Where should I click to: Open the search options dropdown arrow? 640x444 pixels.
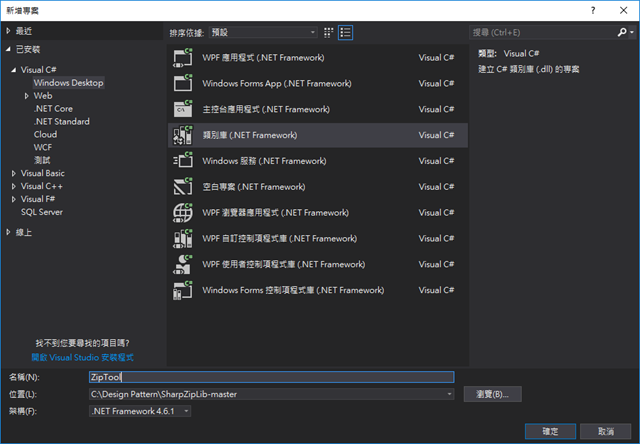pos(632,32)
